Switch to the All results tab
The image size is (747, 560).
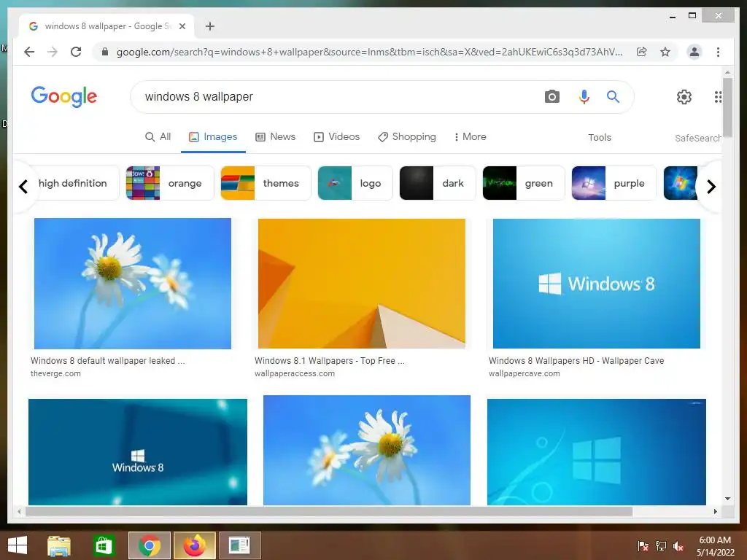[158, 137]
